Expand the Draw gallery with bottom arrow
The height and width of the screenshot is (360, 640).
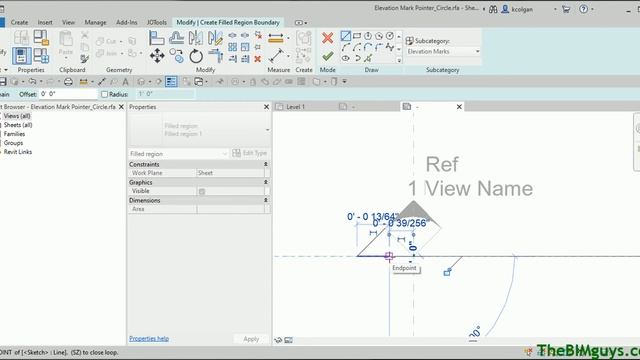[399, 60]
